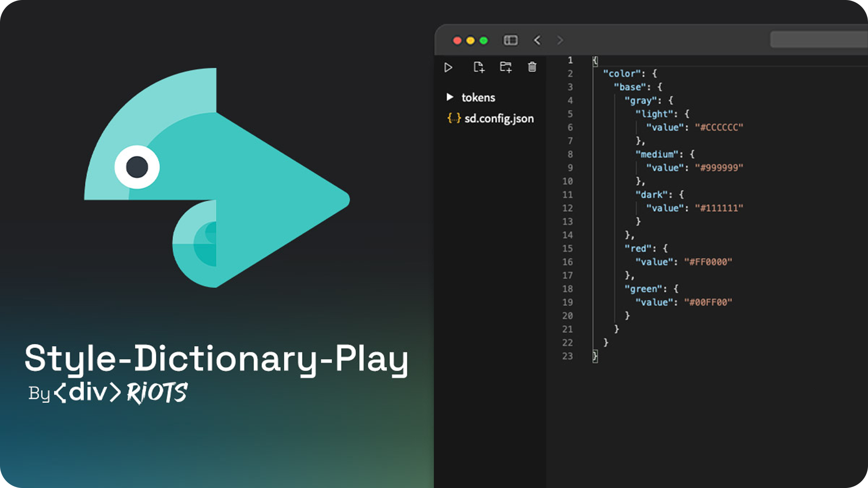The width and height of the screenshot is (868, 488).
Task: Click the Style-Dictionary-Play title
Action: [216, 358]
